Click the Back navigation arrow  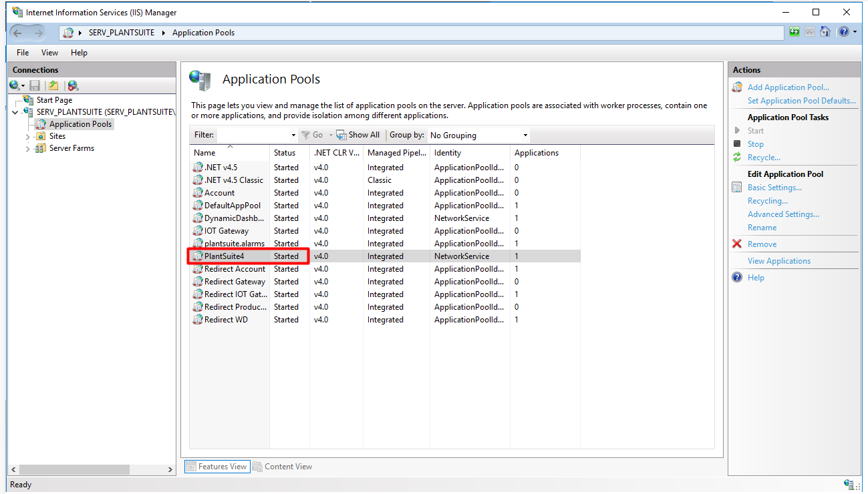point(18,33)
